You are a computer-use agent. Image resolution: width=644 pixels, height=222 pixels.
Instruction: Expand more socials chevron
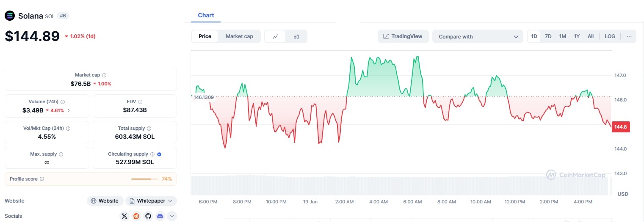coord(172,216)
